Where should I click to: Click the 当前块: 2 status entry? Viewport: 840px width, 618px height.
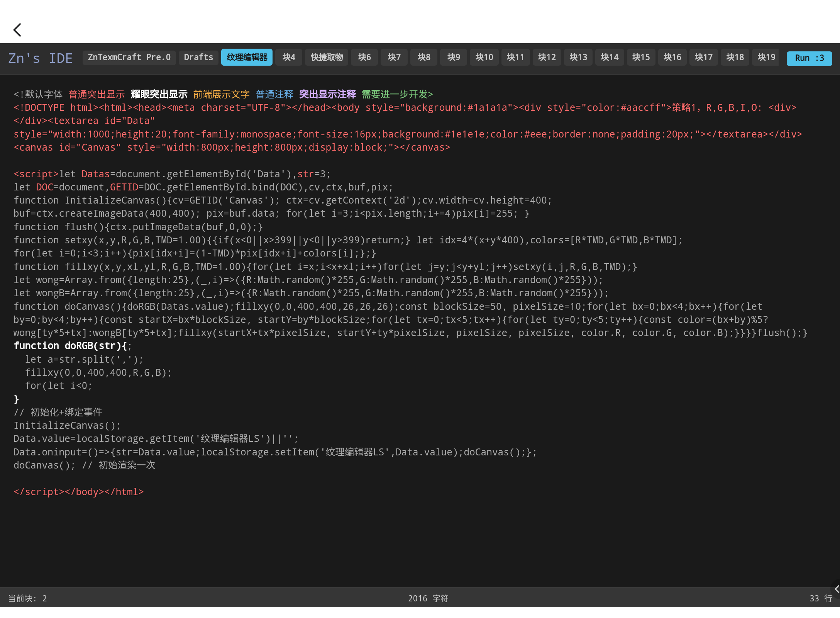27,598
